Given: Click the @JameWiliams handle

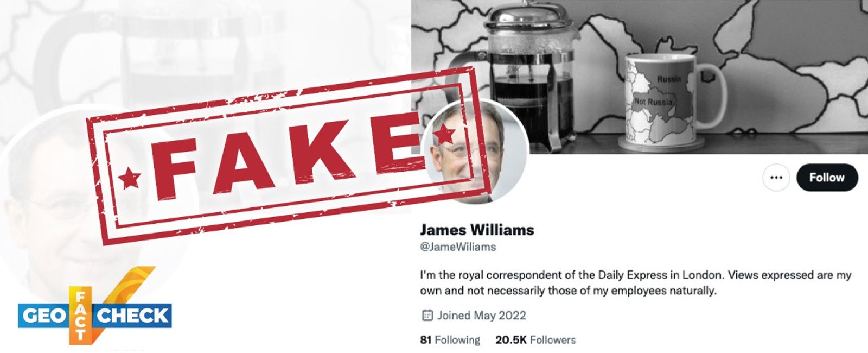Looking at the screenshot, I should point(458,247).
